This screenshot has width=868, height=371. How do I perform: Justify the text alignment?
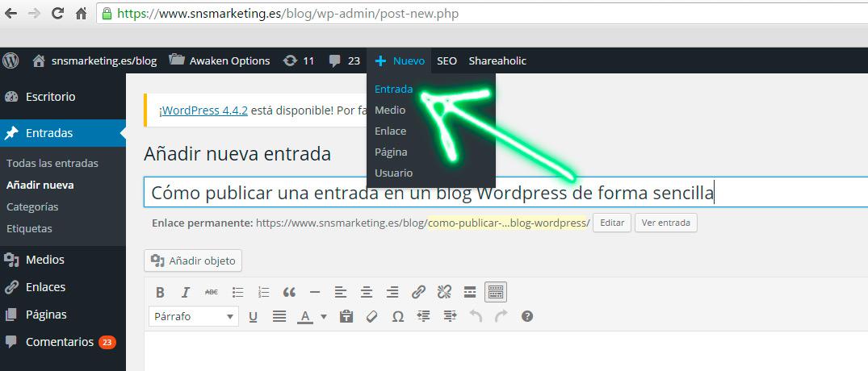click(x=279, y=316)
